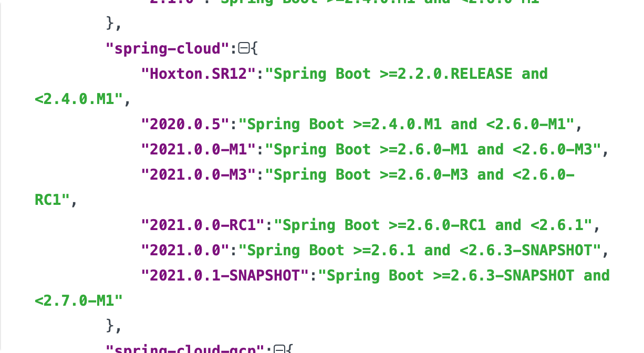Click the wrapped text "<2.7.0-M1"
This screenshot has height=353, width=644.
[78, 301]
